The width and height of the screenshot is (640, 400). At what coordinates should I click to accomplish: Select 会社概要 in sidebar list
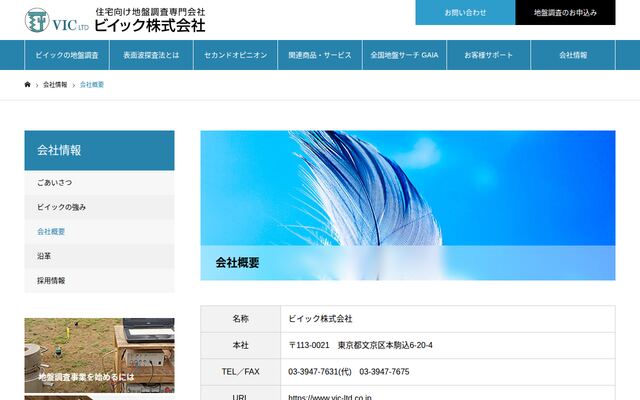click(99, 231)
